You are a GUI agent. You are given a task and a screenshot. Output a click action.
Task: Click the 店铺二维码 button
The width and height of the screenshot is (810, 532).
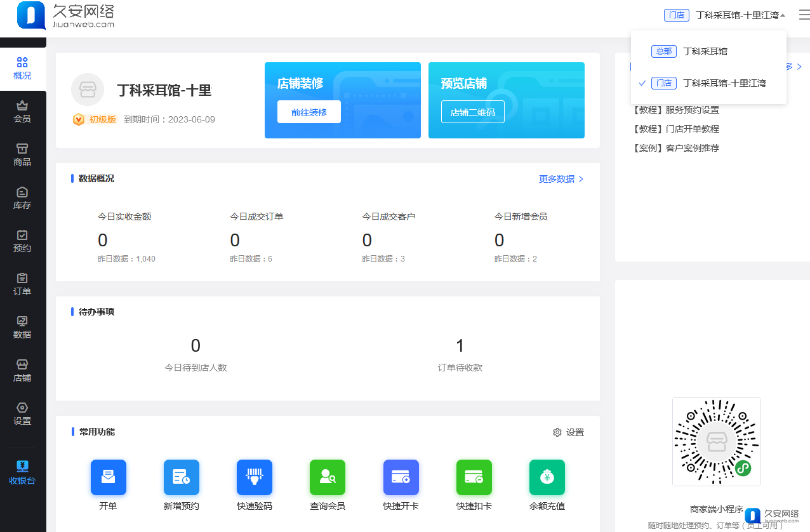pos(473,112)
